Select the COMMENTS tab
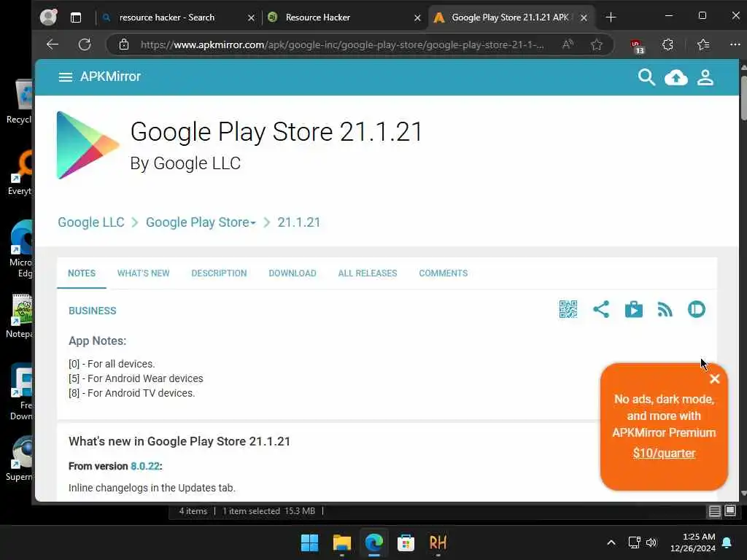The image size is (747, 560). pos(443,273)
